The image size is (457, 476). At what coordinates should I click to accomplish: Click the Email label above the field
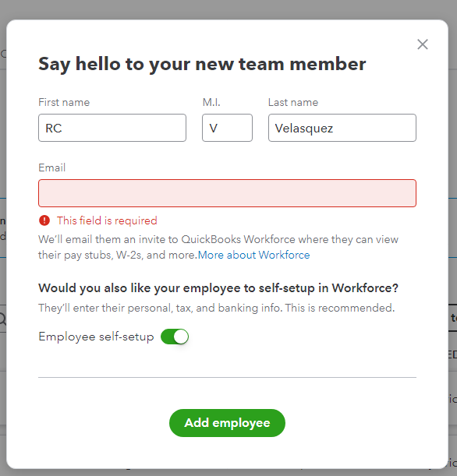tap(52, 167)
